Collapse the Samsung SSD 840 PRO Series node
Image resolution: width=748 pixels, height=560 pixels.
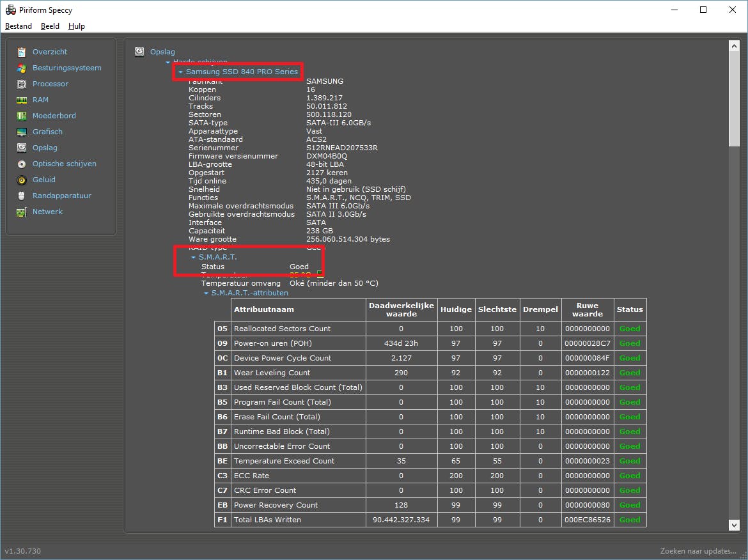click(181, 72)
